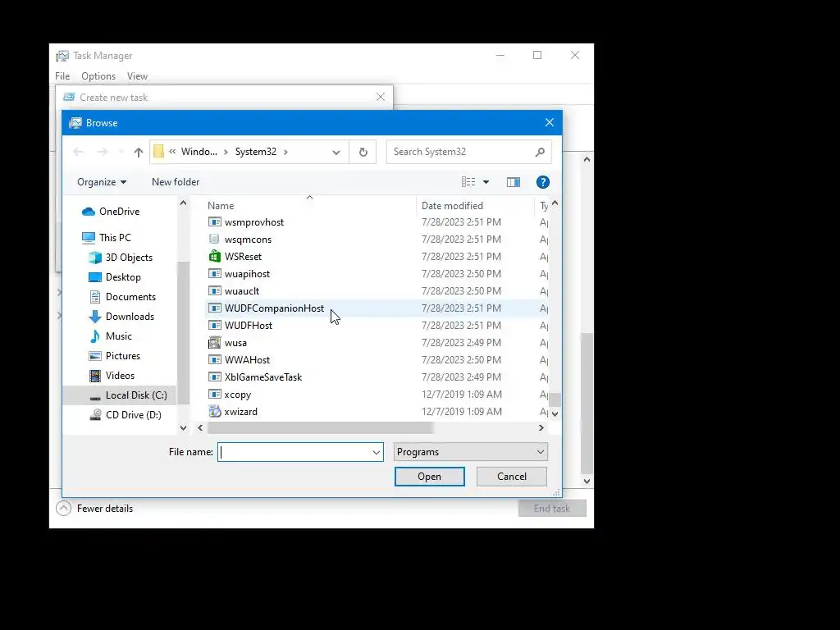
Task: Open the View menu in Task Manager
Action: [x=137, y=76]
